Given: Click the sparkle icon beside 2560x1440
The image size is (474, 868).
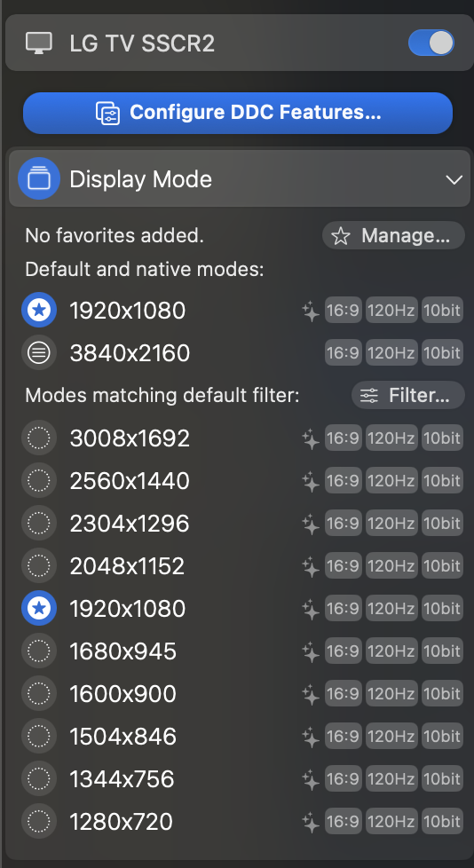Looking at the screenshot, I should (312, 481).
